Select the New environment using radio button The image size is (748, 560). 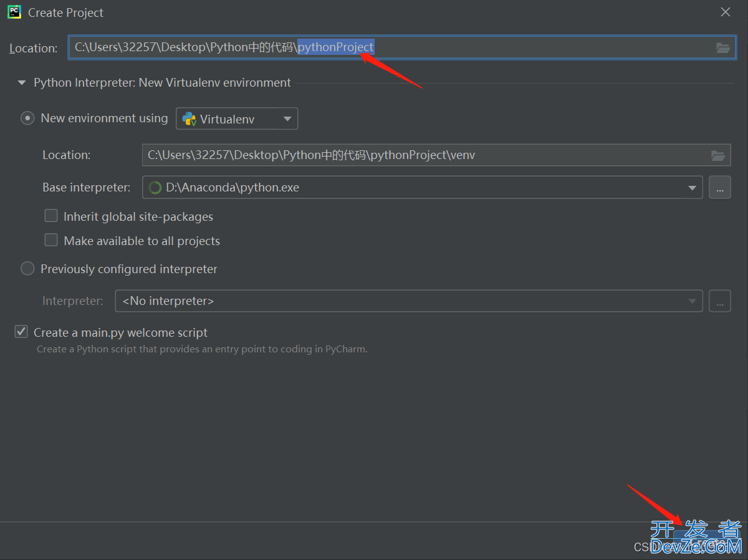[x=27, y=118]
